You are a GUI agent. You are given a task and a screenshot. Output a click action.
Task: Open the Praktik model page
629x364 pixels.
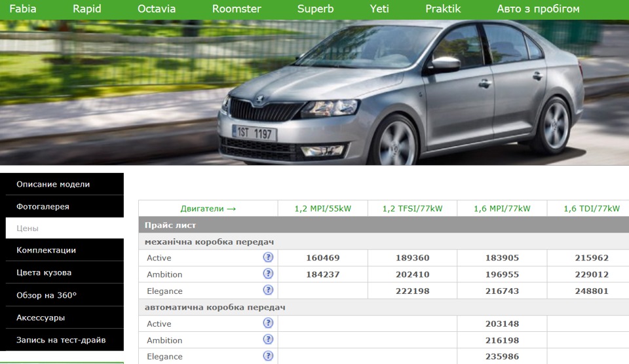[x=443, y=9]
